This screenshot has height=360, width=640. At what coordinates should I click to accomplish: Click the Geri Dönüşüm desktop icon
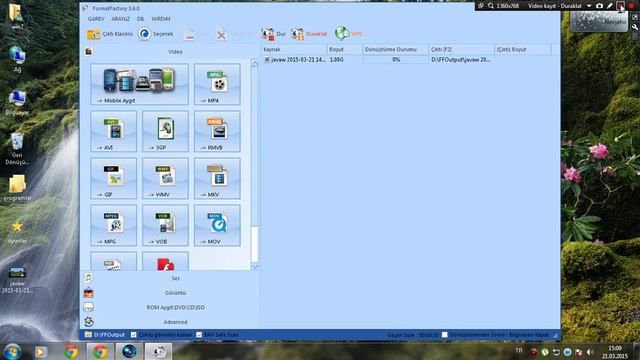coord(17,149)
